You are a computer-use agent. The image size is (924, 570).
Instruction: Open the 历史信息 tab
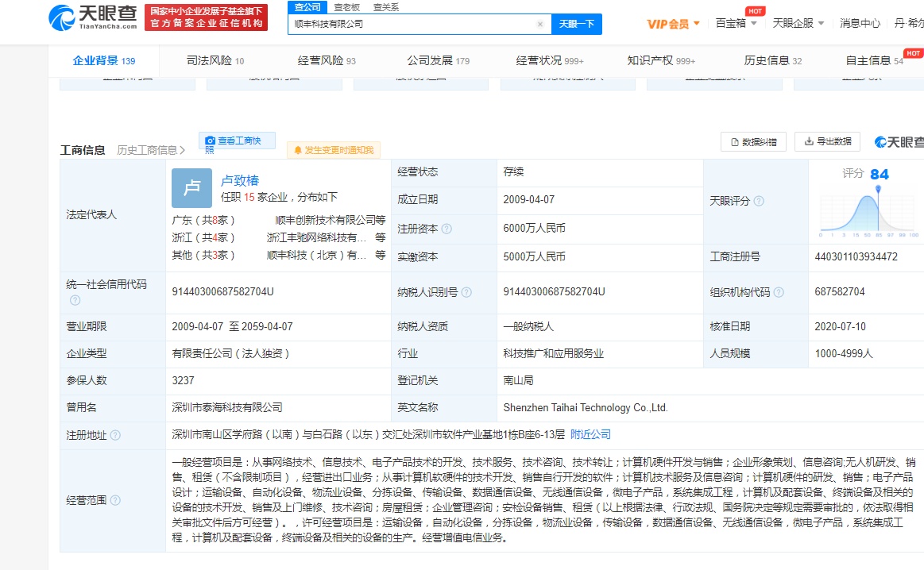coord(773,60)
